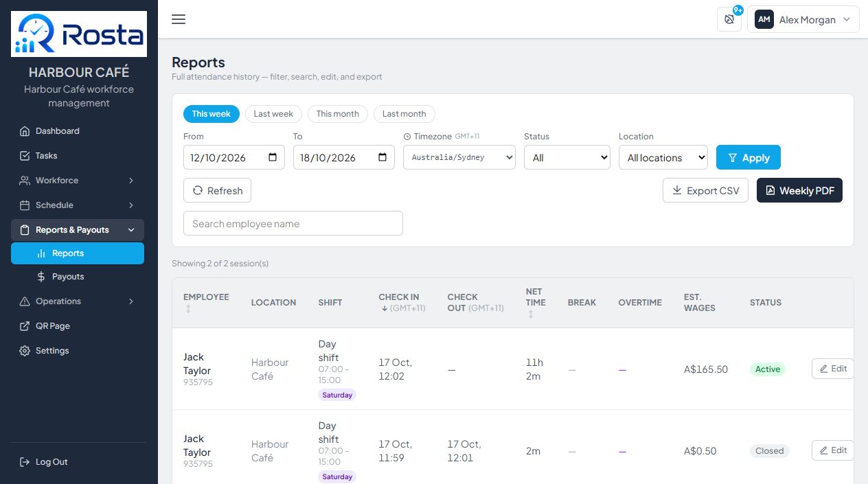
Task: Click the Rosta logo
Action: [79, 34]
